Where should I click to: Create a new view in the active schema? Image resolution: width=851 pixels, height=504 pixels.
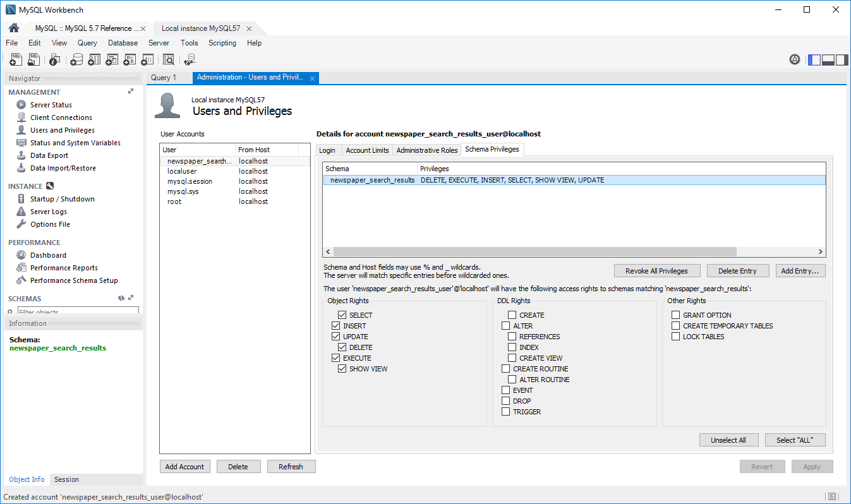coord(111,59)
